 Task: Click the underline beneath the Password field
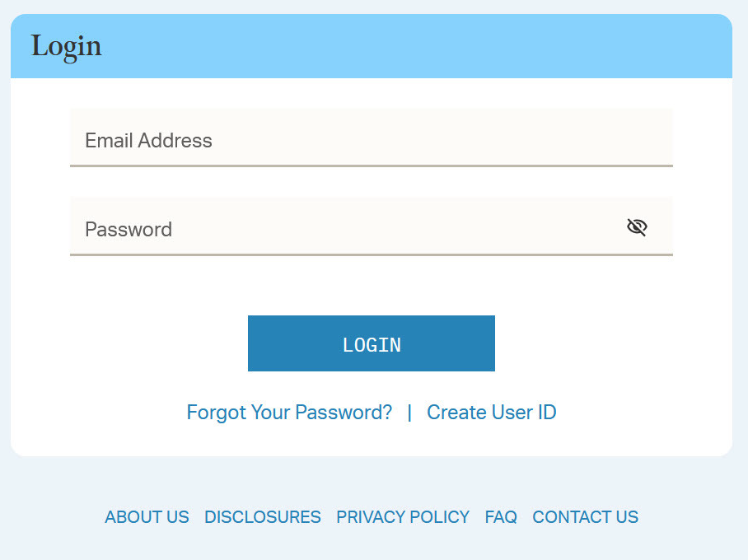[x=371, y=254]
